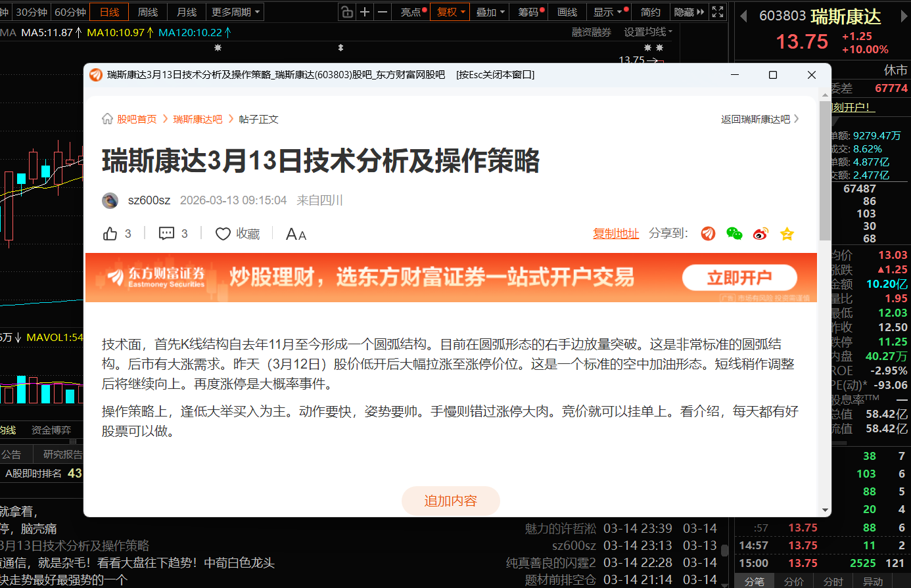Toggle 画线 drawing mode
The image size is (911, 588).
coord(567,12)
